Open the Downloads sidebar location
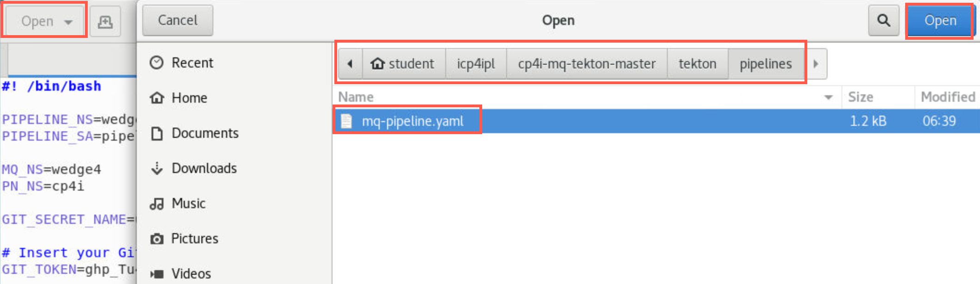980x284 pixels. 193,168
